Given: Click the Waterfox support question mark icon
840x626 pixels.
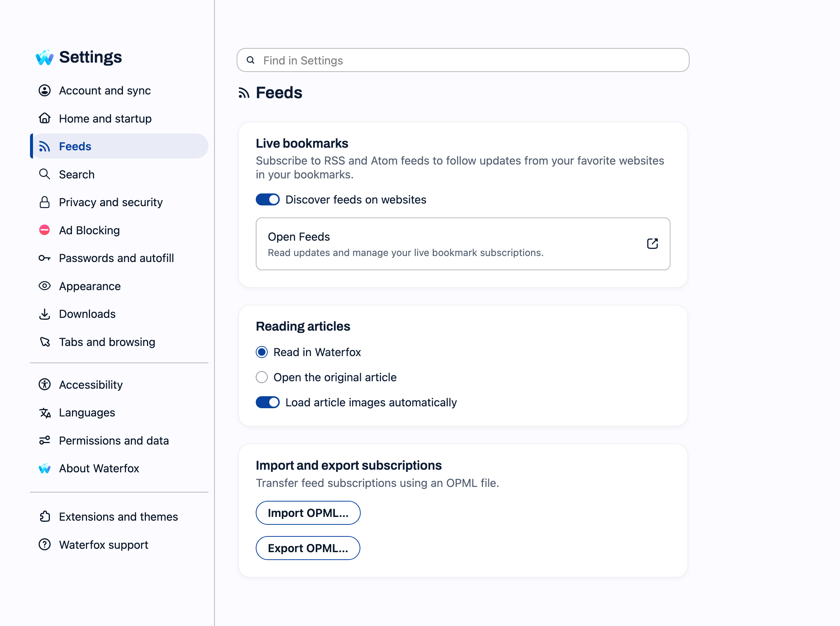Looking at the screenshot, I should [45, 545].
